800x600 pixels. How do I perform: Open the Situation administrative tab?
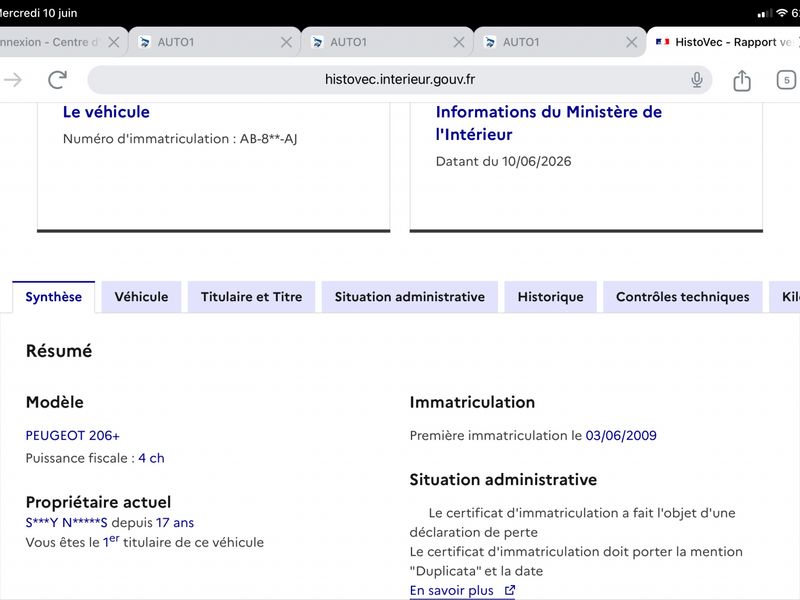tap(410, 297)
